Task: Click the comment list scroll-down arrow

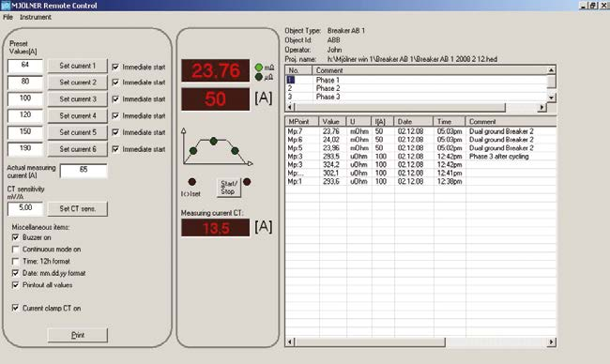Action: click(x=551, y=98)
